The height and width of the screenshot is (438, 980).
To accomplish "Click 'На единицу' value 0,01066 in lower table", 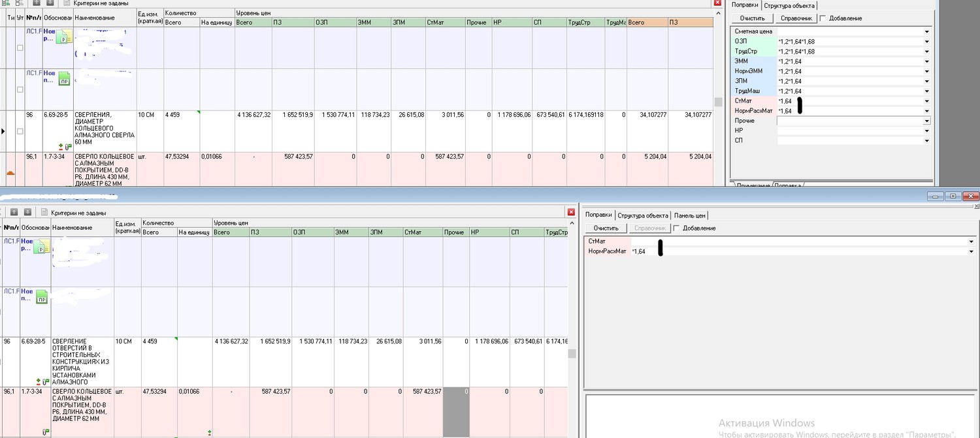I will [x=189, y=392].
